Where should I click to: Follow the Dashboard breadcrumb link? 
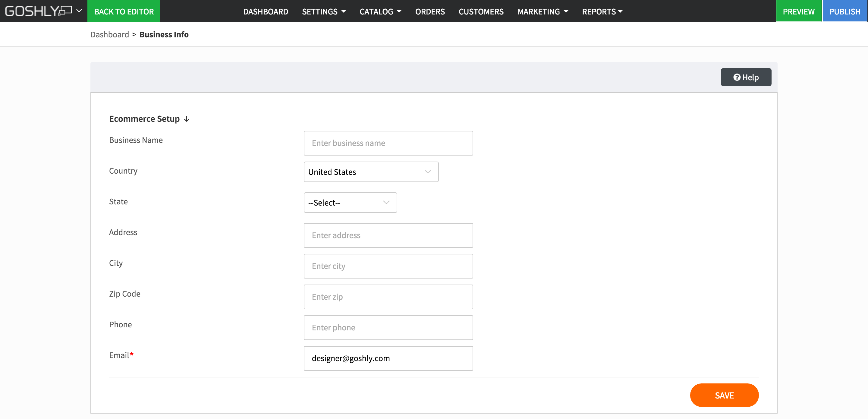[109, 34]
